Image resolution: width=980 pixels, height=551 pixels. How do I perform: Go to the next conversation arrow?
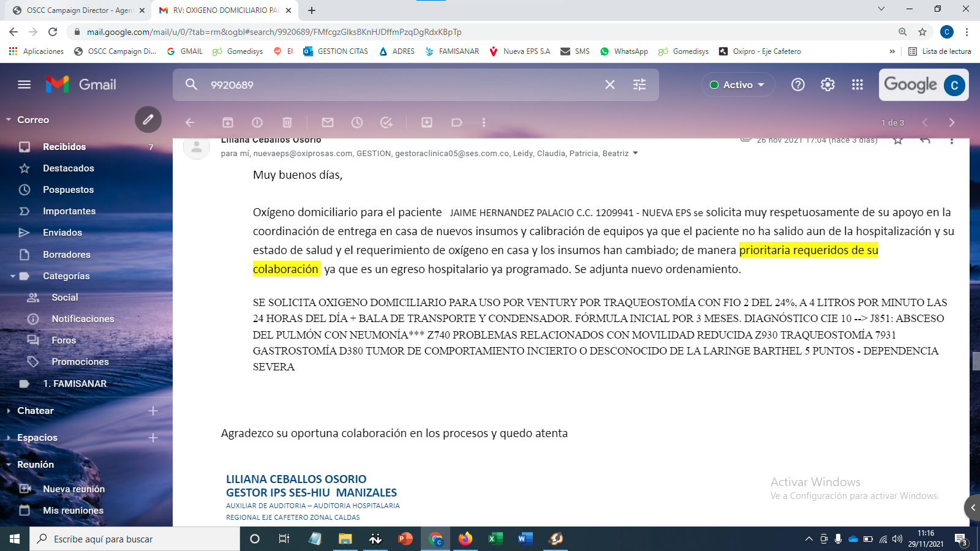point(952,122)
